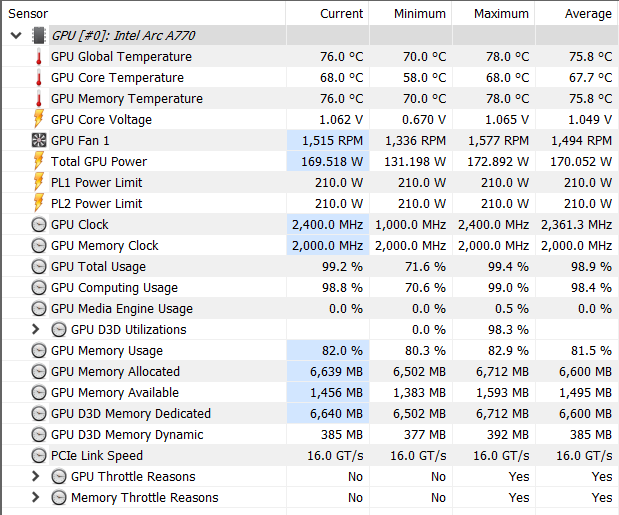
Task: Select the GPU Memory Temperature sensor label
Action: pyautogui.click(x=127, y=99)
